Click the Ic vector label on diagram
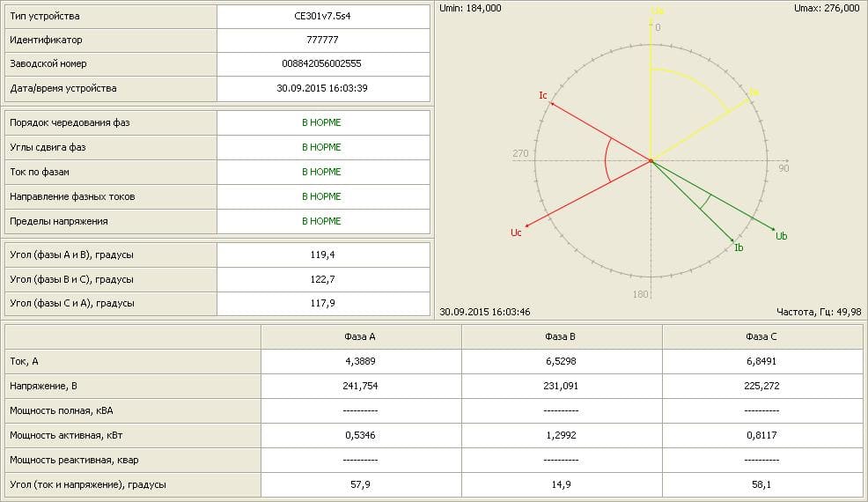 [x=543, y=94]
